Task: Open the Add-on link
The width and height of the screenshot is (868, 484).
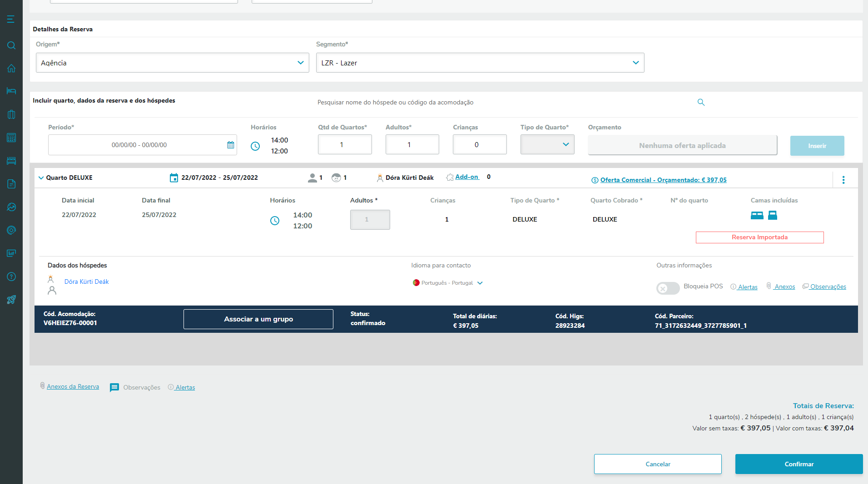Action: pos(466,177)
